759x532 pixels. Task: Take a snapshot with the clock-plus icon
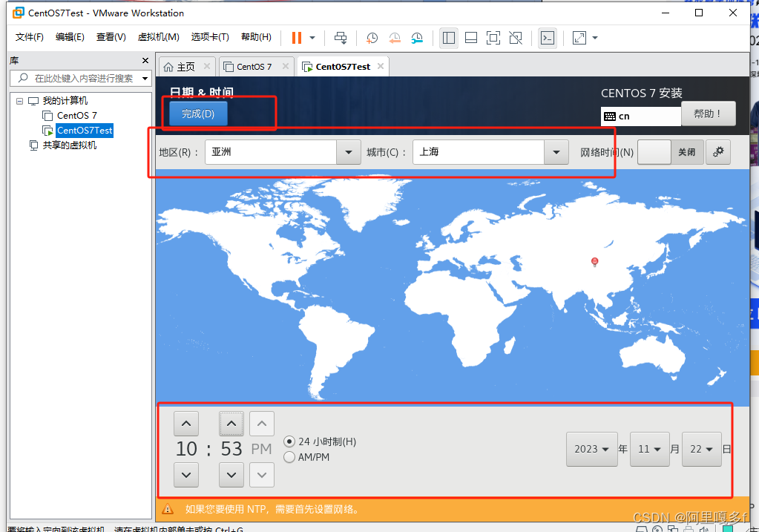(x=372, y=38)
